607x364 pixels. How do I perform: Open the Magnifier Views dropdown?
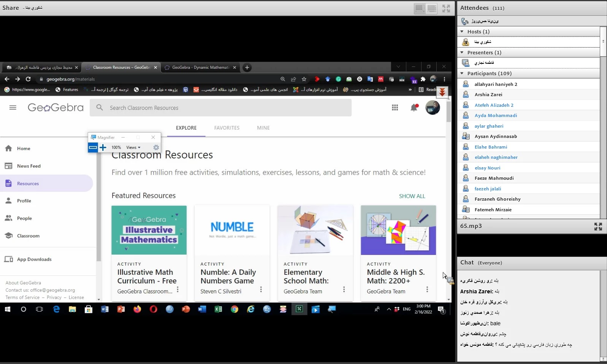133,147
